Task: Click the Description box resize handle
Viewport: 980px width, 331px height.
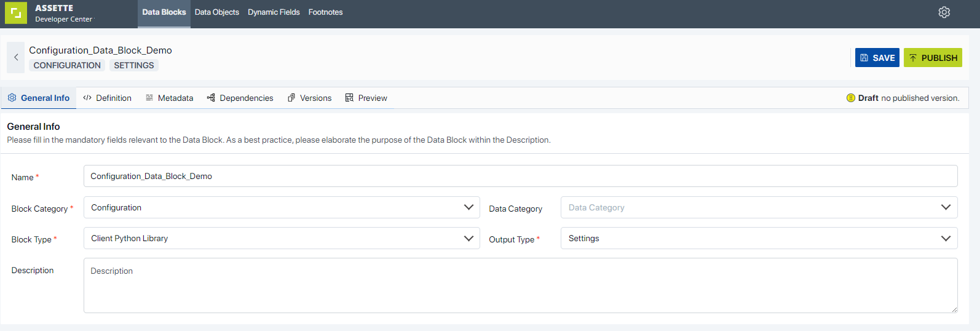Action: coord(954,309)
